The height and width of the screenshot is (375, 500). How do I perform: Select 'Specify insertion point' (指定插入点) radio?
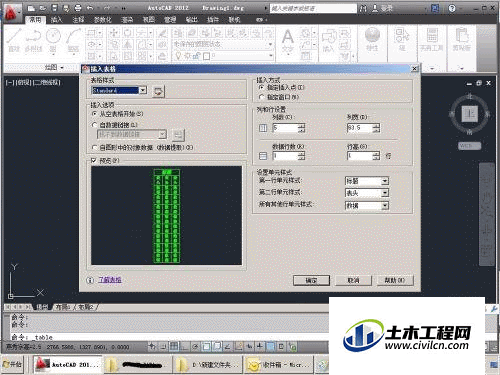pos(262,87)
